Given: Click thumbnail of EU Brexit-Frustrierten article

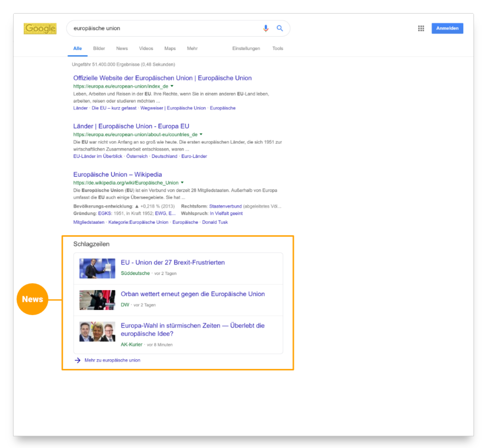Looking at the screenshot, I should 97,268.
